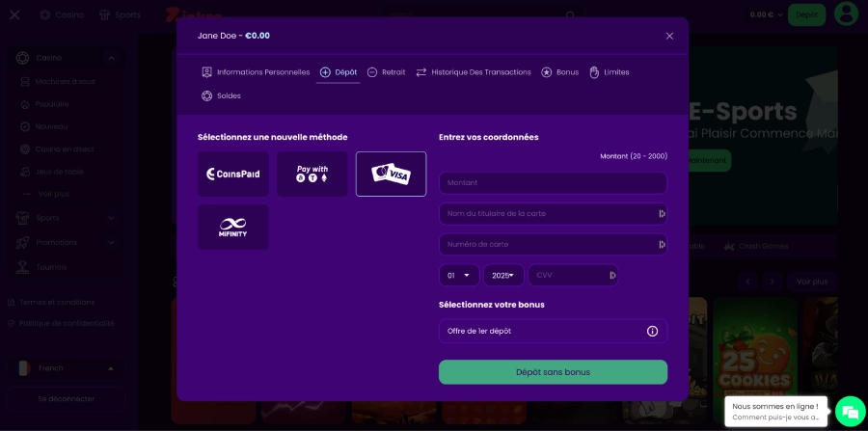Open the French language selector
Viewport: 868px width, 431px height.
[x=66, y=368]
